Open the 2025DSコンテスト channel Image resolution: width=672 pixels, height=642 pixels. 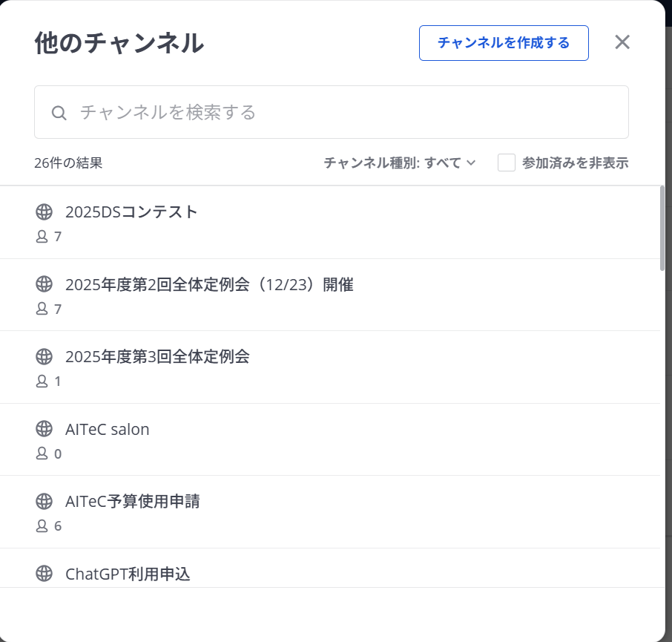click(x=132, y=212)
